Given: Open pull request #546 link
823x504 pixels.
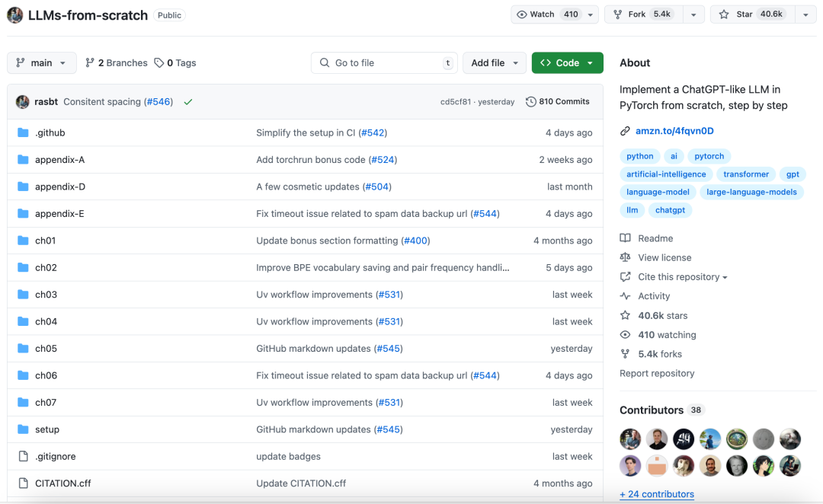Looking at the screenshot, I should [x=158, y=100].
